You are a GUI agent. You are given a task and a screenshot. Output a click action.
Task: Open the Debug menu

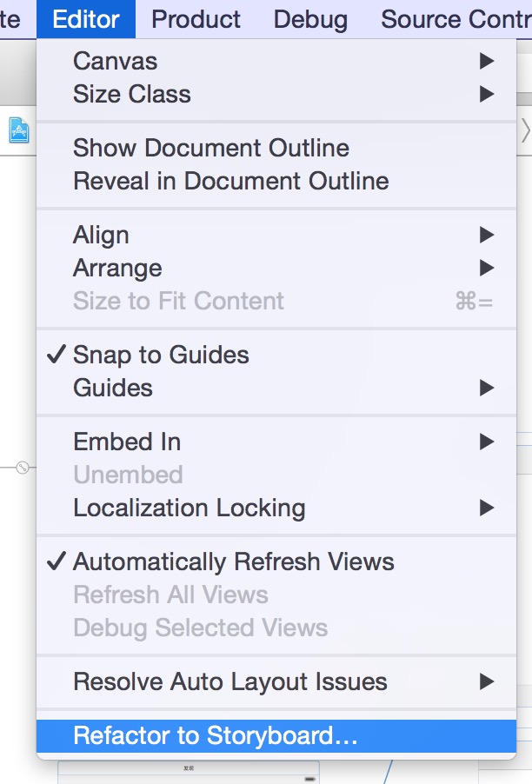pyautogui.click(x=310, y=19)
